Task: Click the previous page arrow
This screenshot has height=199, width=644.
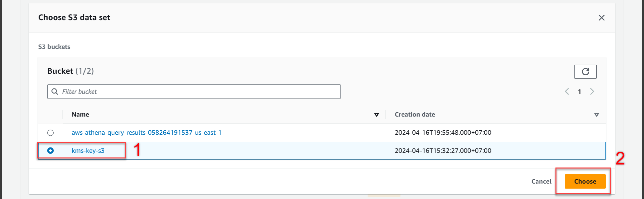Action: coord(567,91)
